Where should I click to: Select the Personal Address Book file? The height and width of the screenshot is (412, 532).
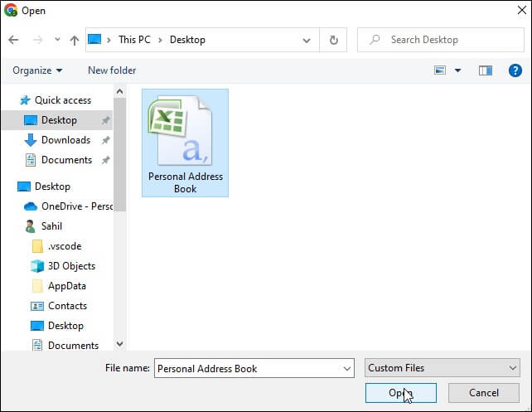(x=186, y=143)
